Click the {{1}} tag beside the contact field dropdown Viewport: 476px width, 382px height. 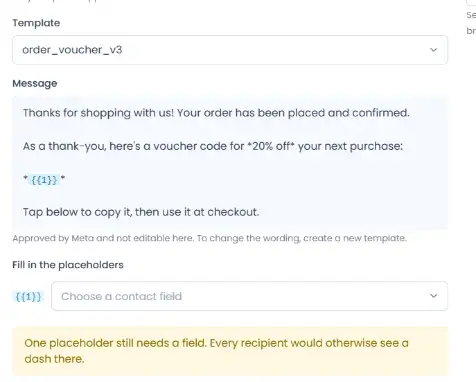coord(28,296)
